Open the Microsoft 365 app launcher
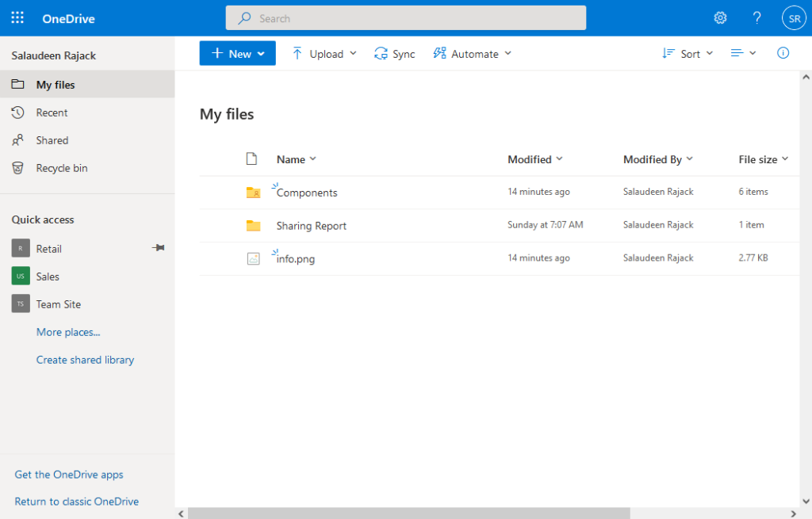Image resolution: width=812 pixels, height=519 pixels. (17, 17)
